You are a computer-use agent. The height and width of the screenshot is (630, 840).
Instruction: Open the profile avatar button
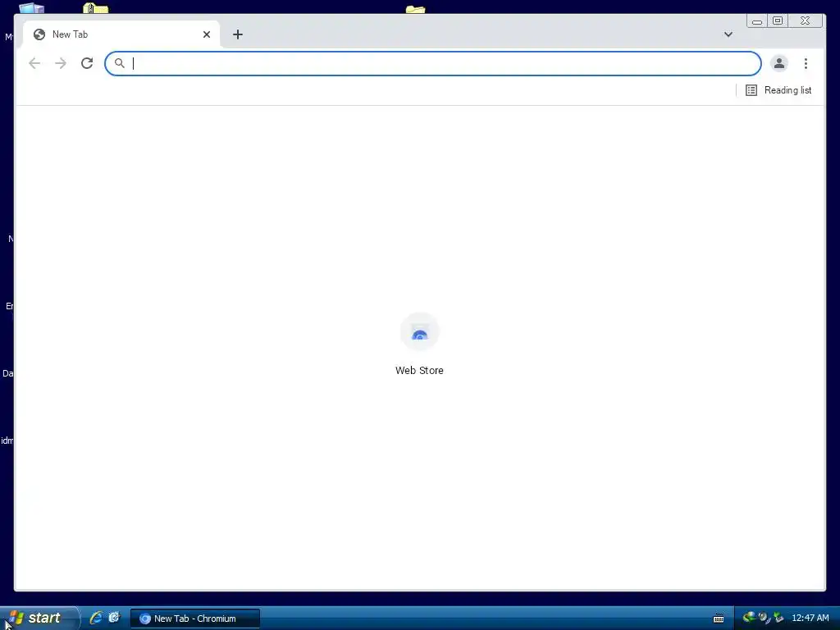[x=779, y=63]
